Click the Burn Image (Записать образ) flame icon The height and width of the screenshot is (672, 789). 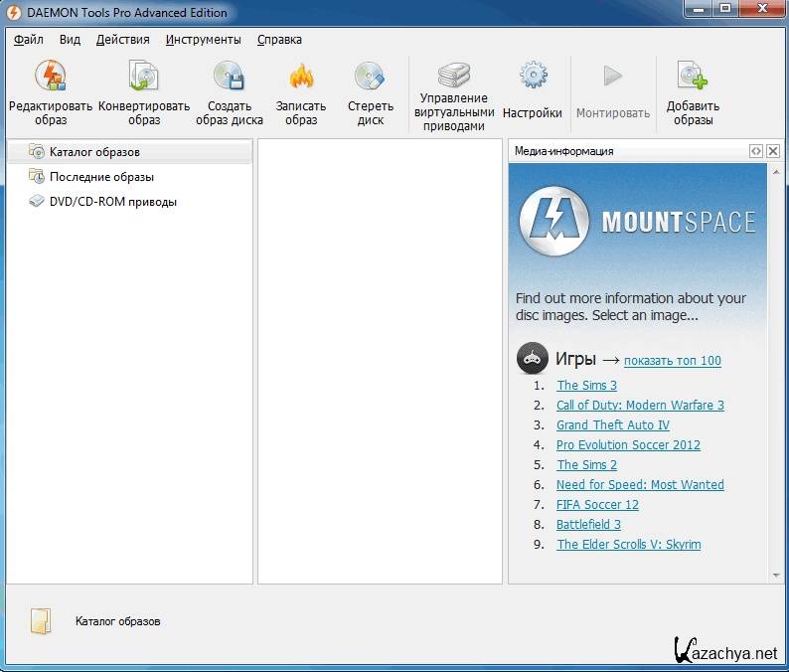point(301,78)
